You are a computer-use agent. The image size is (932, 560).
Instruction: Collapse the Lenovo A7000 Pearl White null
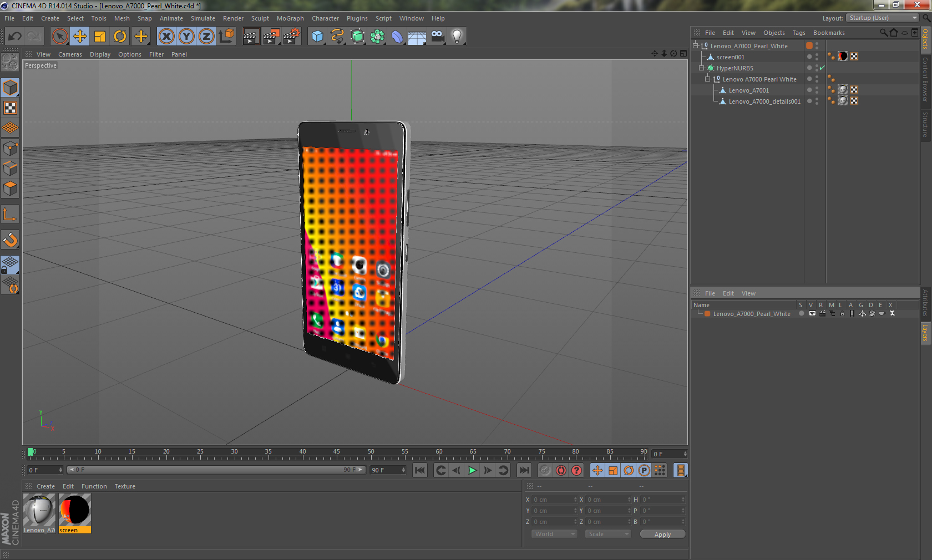(x=708, y=79)
